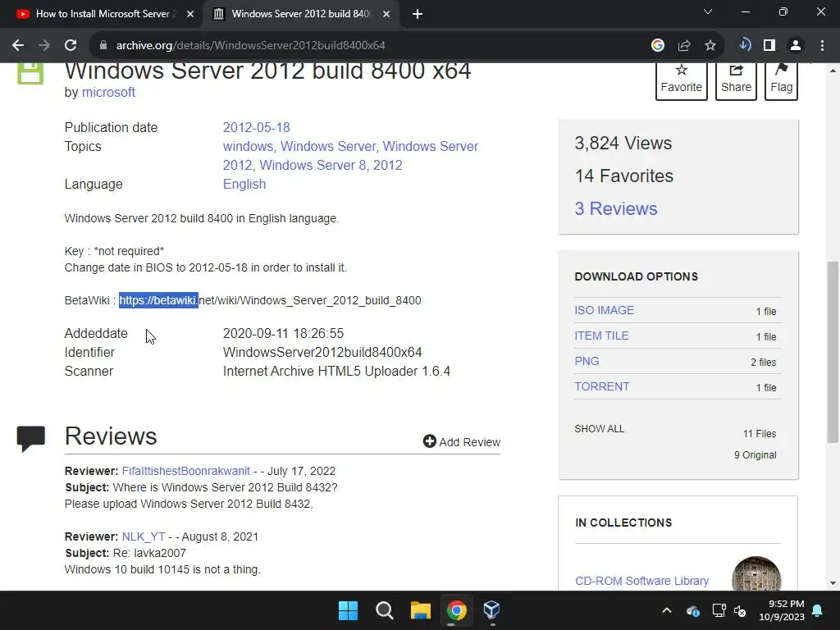Screen dimensions: 840x630
Task: Click the browser forward arrow
Action: pos(44,46)
